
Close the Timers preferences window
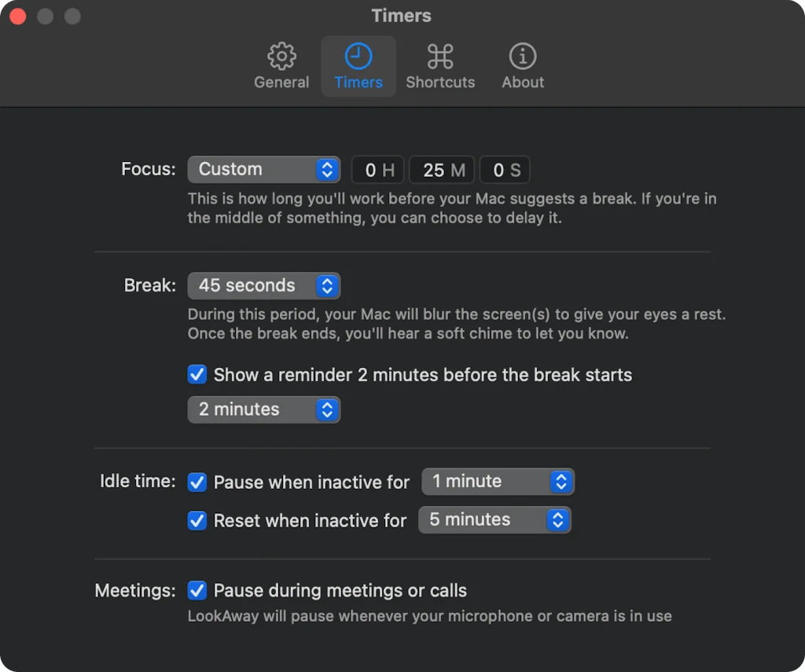click(17, 15)
